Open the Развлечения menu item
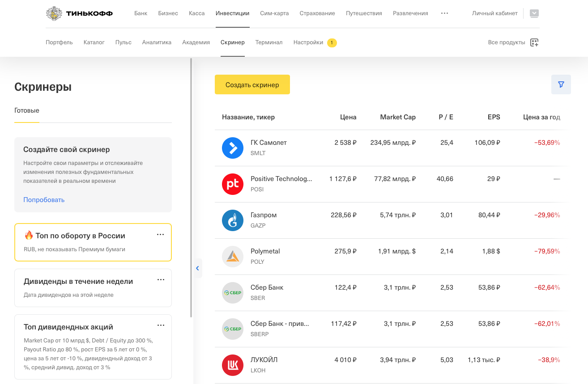This screenshot has width=588, height=384. 410,13
